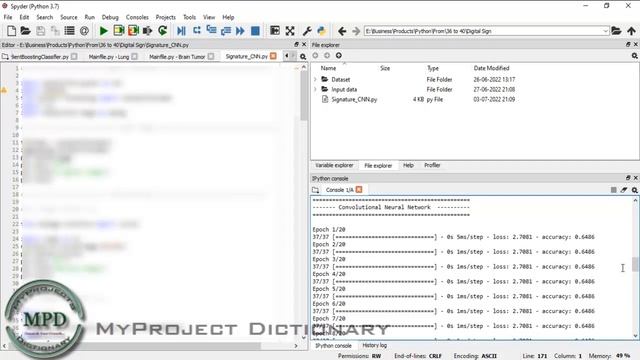This screenshot has width=640, height=360.
Task: Open Preferences wrench icon
Action: pyautogui.click(x=307, y=31)
